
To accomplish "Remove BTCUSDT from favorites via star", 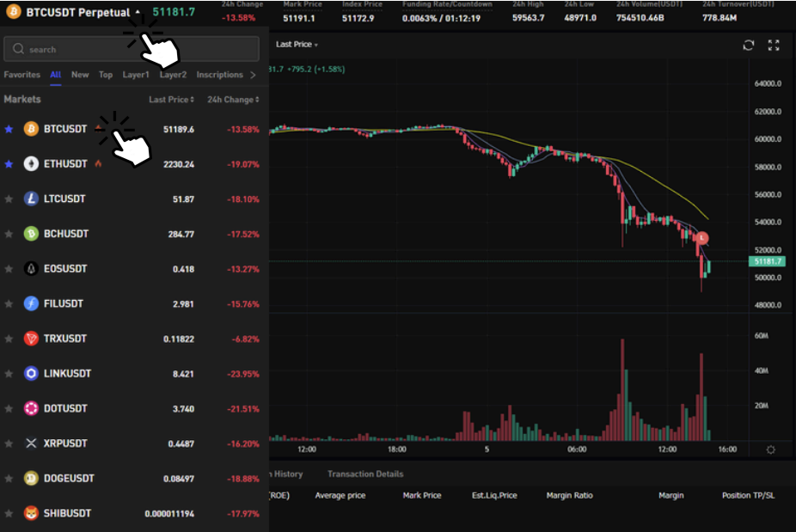I will coord(9,129).
